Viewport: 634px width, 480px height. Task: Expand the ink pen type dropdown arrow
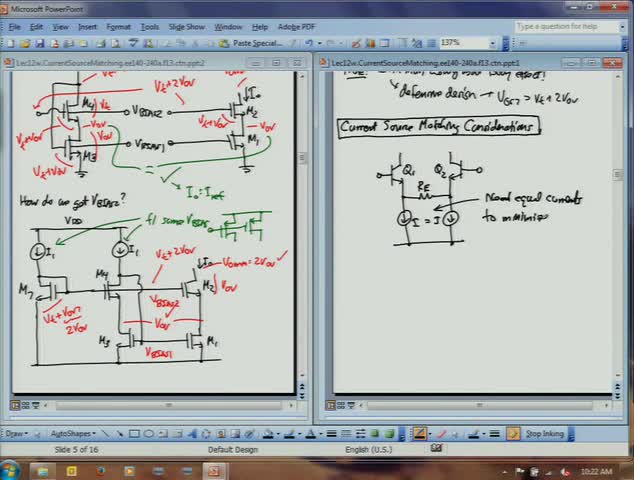click(429, 434)
